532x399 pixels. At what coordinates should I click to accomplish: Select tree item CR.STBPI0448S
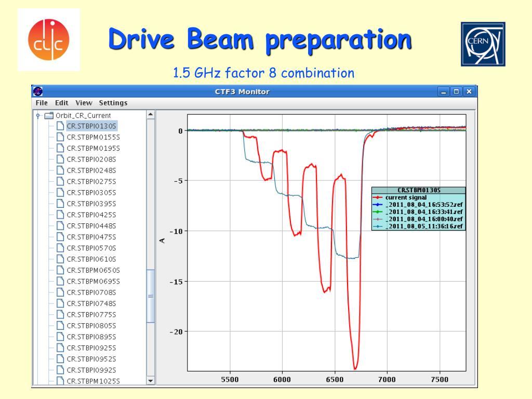pyautogui.click(x=91, y=226)
